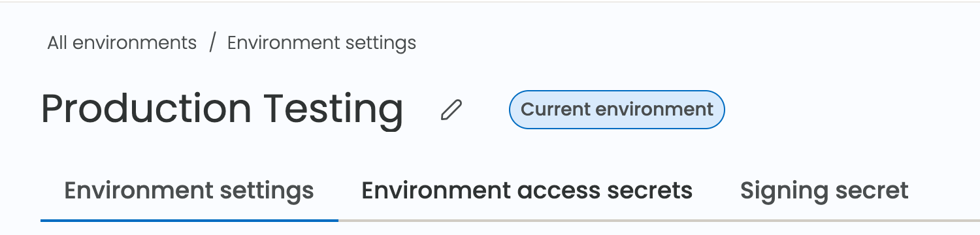
Task: Click the underlined active Environment settings tab
Action: tap(189, 191)
